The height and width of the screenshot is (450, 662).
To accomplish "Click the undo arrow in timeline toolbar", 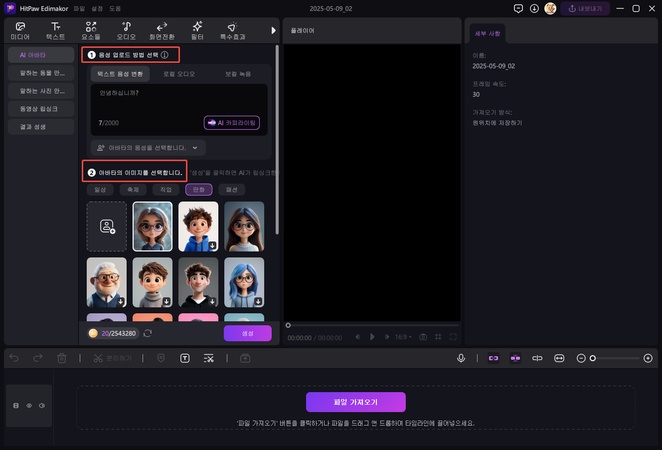I will point(14,358).
